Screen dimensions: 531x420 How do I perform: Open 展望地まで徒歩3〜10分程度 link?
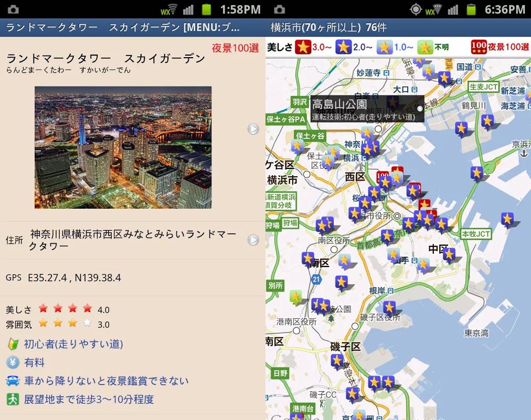(89, 400)
